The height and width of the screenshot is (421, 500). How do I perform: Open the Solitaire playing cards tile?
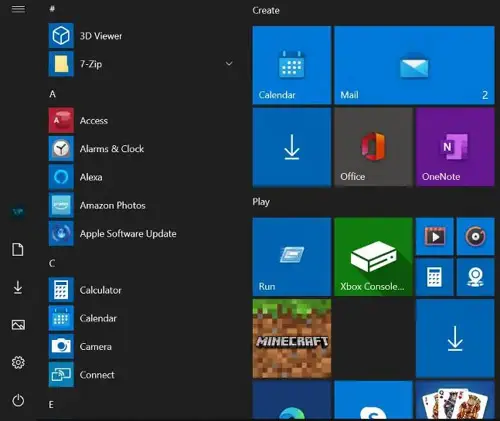pos(455,400)
